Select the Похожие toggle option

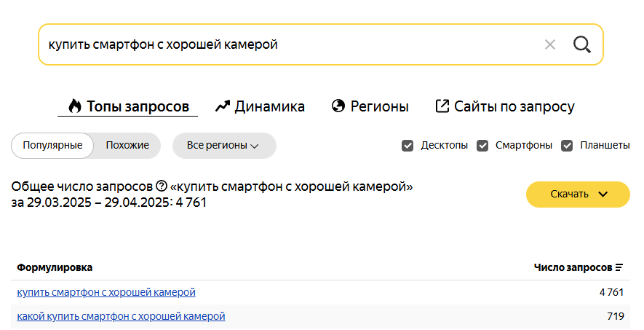coord(127,146)
